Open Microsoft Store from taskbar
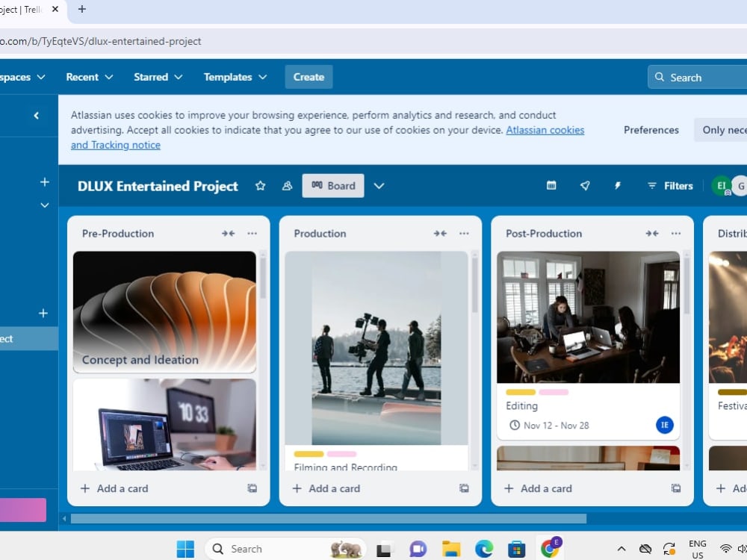Image resolution: width=747 pixels, height=560 pixels. point(516,549)
